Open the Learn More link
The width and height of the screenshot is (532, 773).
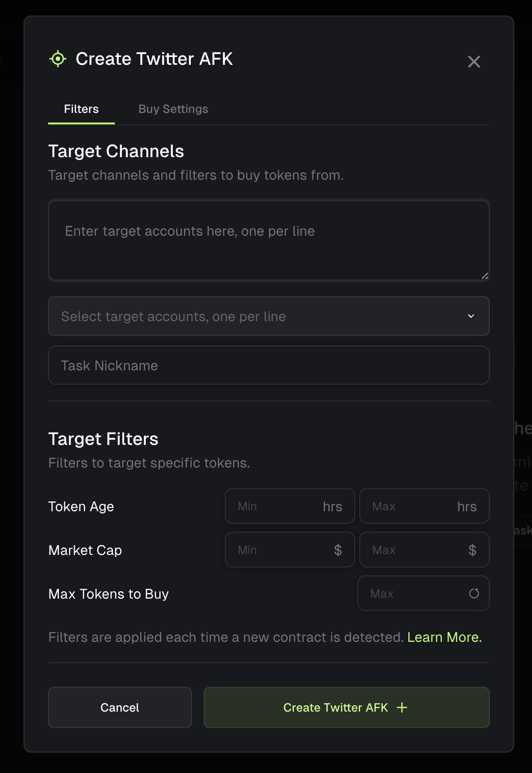pos(444,637)
